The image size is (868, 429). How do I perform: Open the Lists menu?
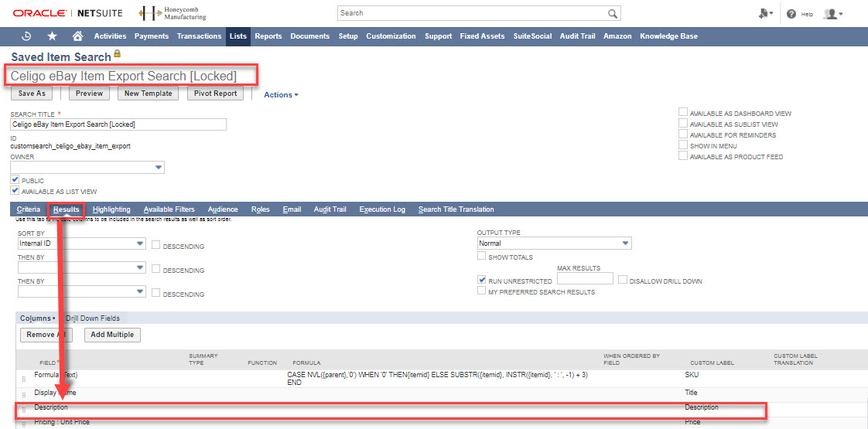point(238,36)
